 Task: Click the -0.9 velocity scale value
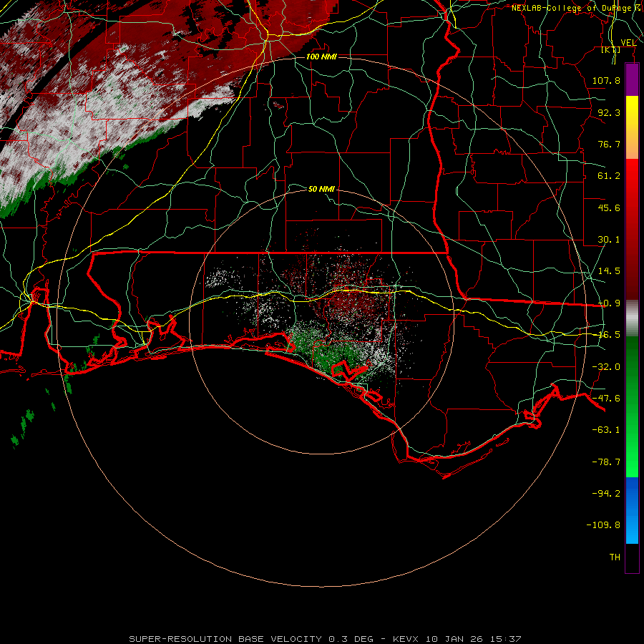609,303
